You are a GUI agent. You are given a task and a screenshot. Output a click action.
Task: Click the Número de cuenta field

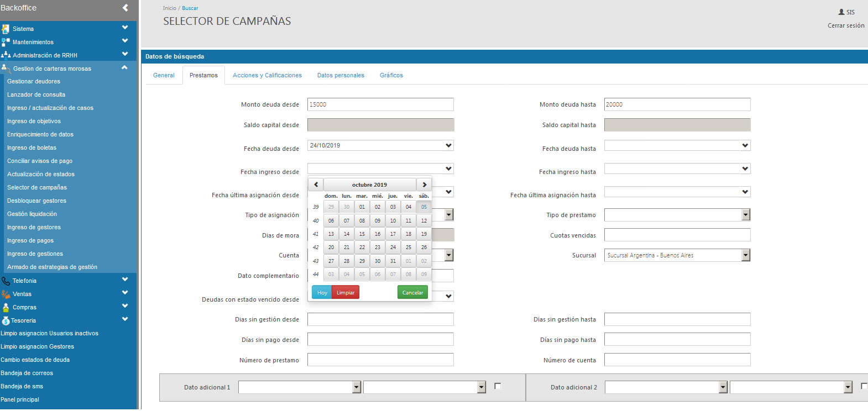[x=677, y=360]
